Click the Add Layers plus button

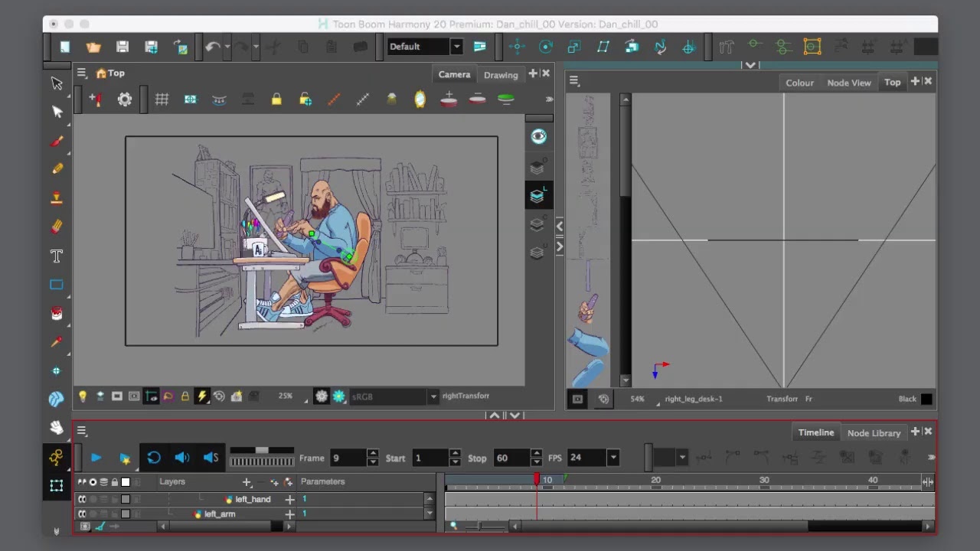pos(247,482)
